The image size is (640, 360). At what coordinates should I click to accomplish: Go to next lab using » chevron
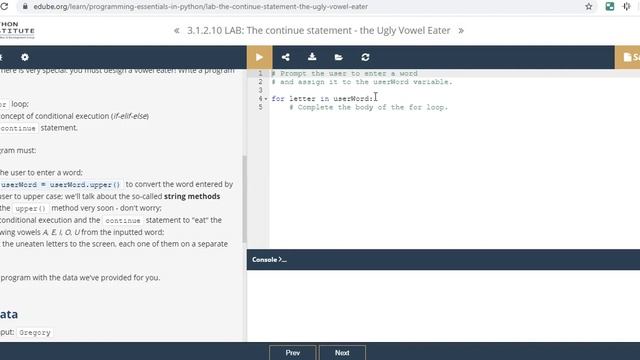click(461, 31)
